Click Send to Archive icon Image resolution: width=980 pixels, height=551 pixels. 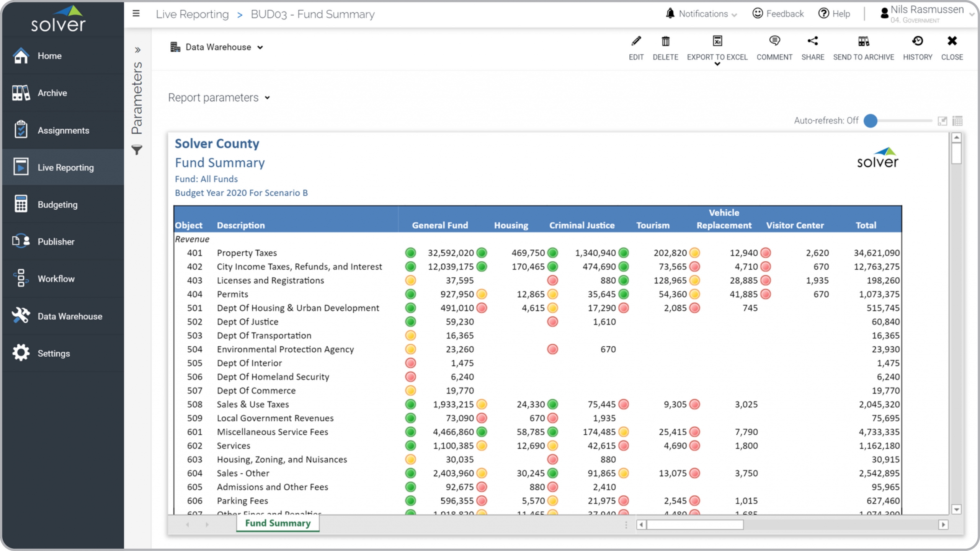(863, 41)
